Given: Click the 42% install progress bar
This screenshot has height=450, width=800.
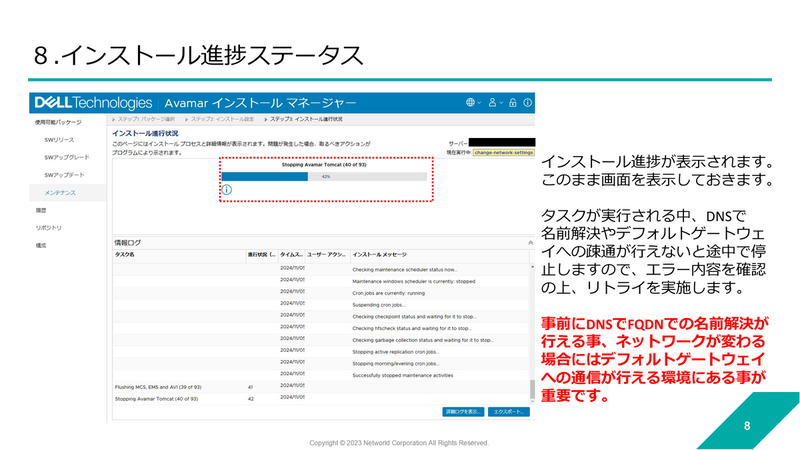Looking at the screenshot, I should (x=324, y=177).
